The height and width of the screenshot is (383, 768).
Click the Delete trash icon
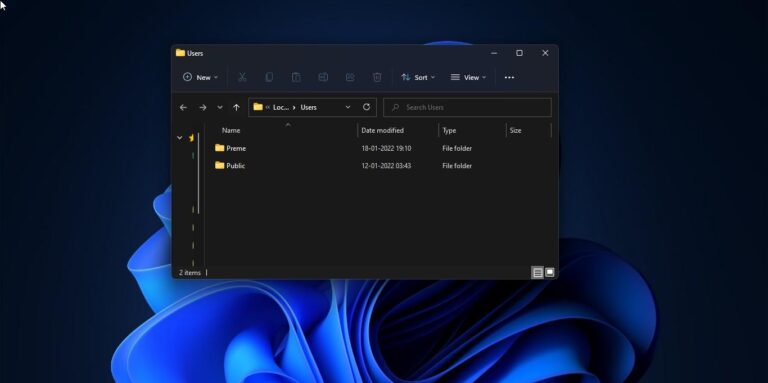[377, 77]
